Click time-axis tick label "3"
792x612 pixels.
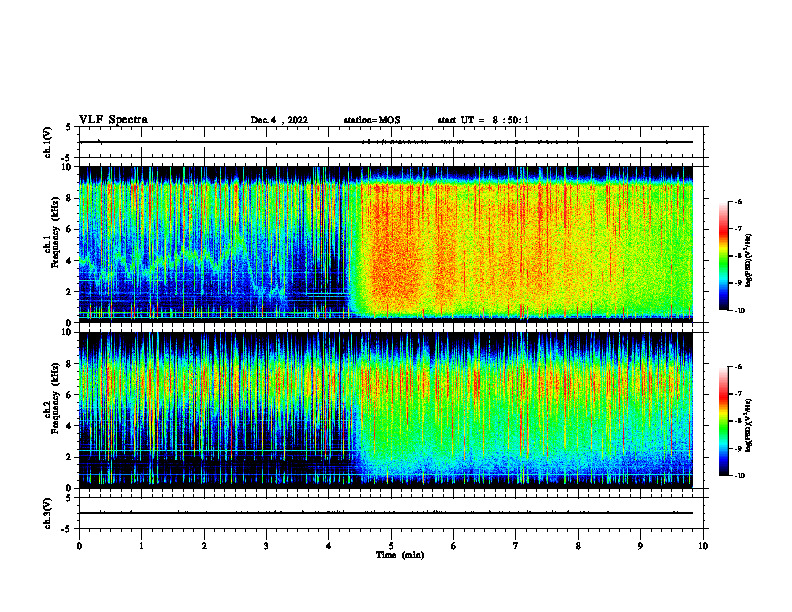266,546
